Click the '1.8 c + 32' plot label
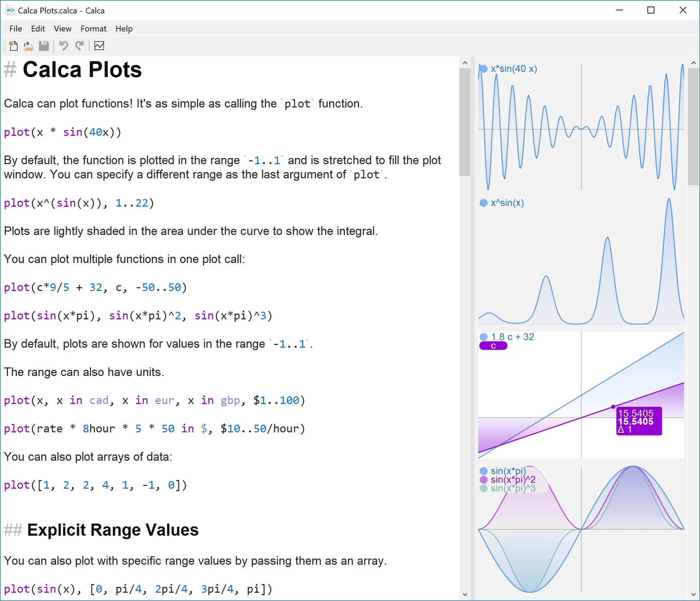The width and height of the screenshot is (700, 601). click(x=513, y=337)
